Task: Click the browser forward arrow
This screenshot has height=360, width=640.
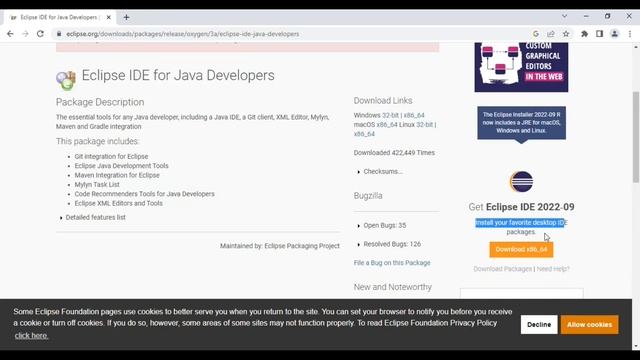Action: pos(25,34)
